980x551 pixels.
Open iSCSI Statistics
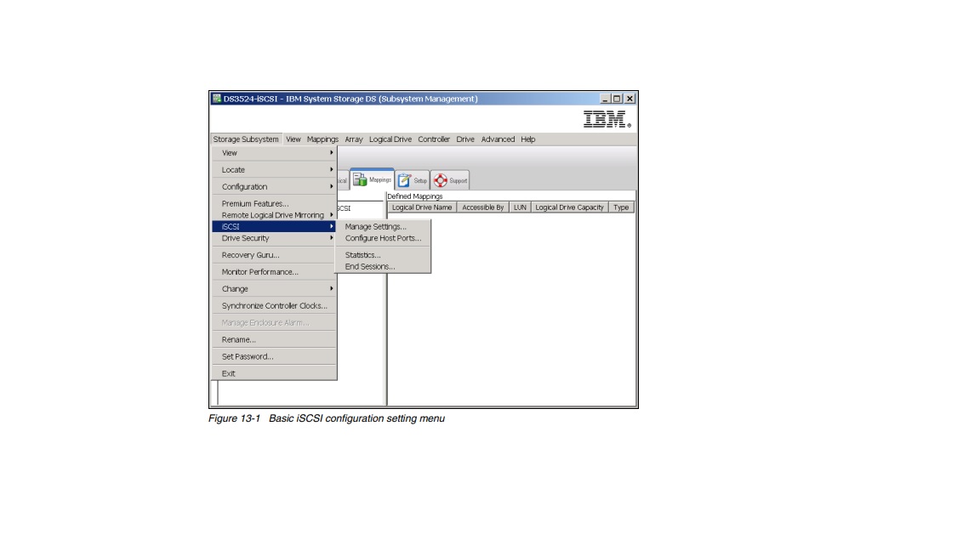click(362, 255)
